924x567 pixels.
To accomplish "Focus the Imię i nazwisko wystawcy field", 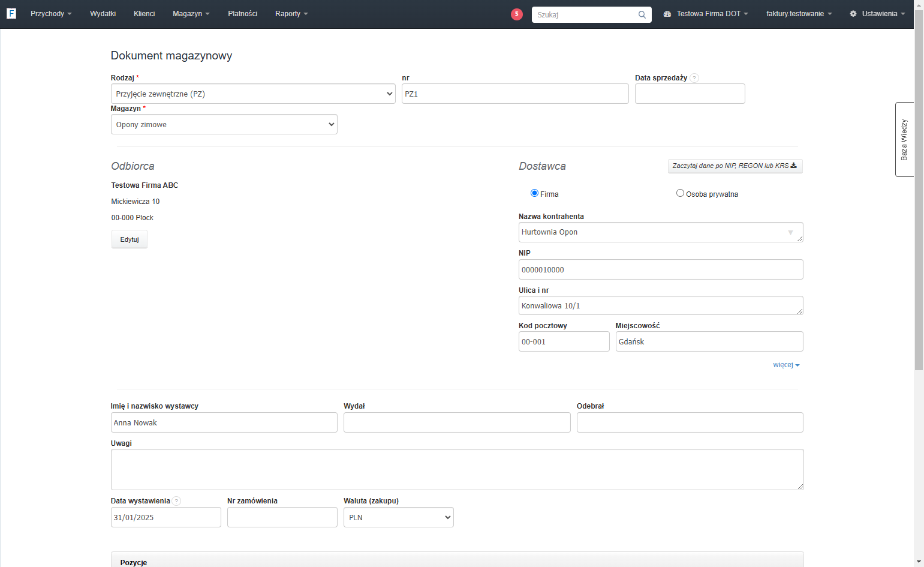I will (224, 422).
